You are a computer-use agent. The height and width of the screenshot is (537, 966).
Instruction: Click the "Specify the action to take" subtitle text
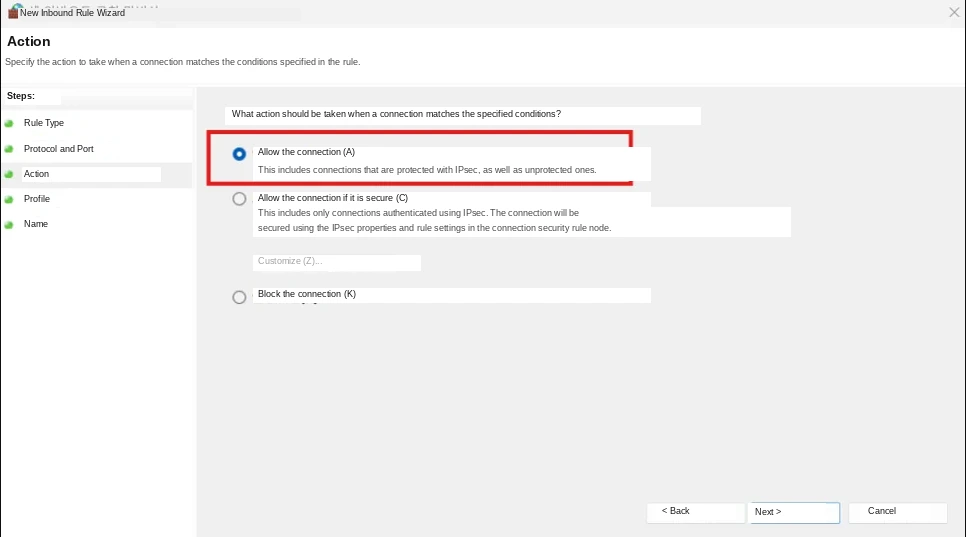(183, 62)
